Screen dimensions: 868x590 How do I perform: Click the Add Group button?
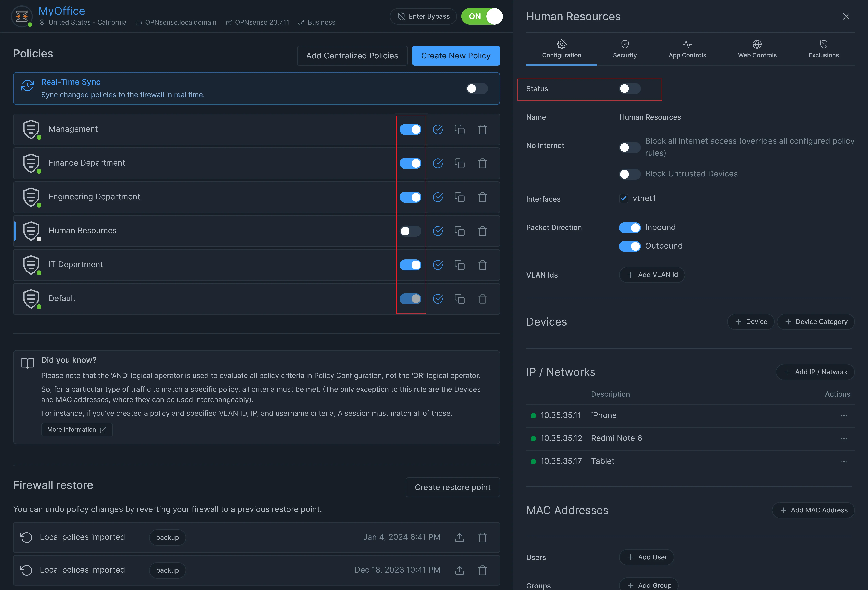tap(649, 585)
